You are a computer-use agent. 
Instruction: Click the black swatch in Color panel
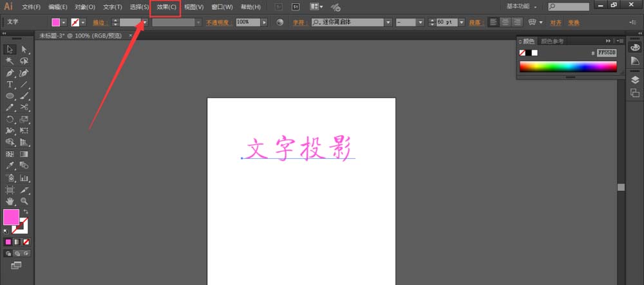tap(529, 53)
